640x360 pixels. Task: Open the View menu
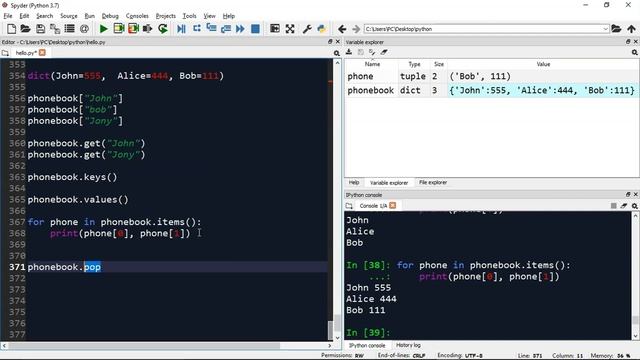click(x=209, y=16)
